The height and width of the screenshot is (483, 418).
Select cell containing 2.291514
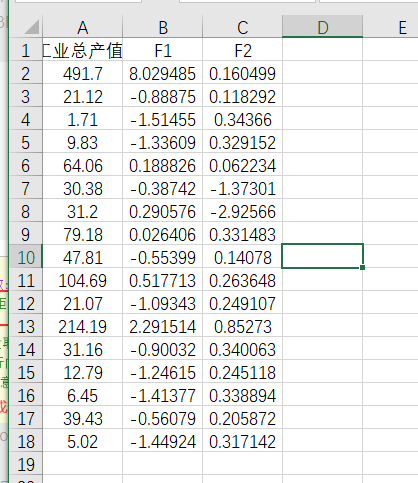point(163,326)
